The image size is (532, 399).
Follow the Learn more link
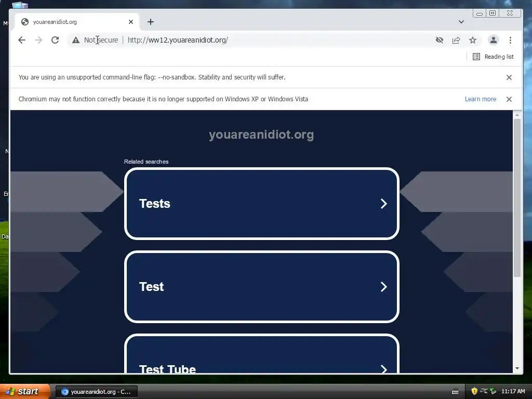481,99
